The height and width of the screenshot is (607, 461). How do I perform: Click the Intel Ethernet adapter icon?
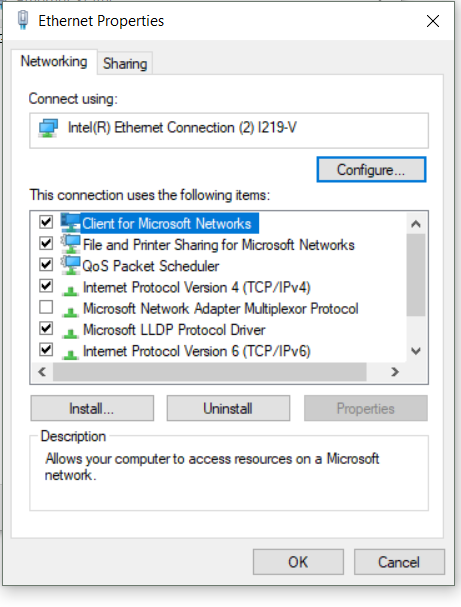point(48,128)
